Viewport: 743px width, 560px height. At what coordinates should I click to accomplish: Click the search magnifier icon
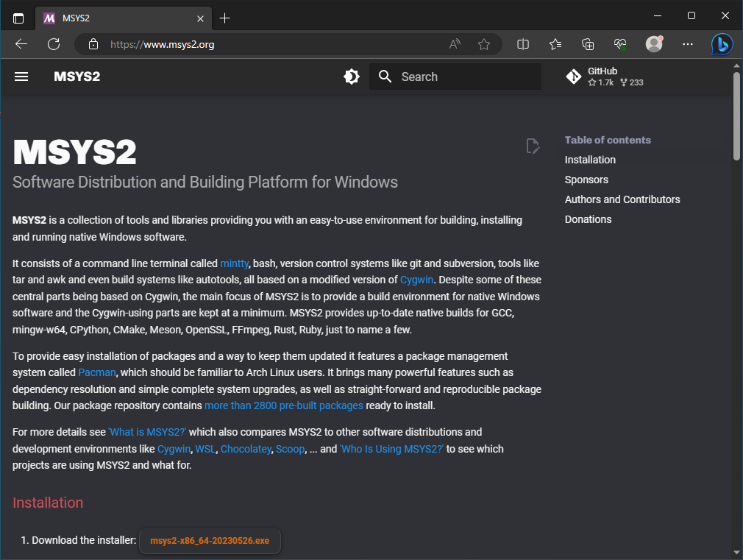(385, 77)
